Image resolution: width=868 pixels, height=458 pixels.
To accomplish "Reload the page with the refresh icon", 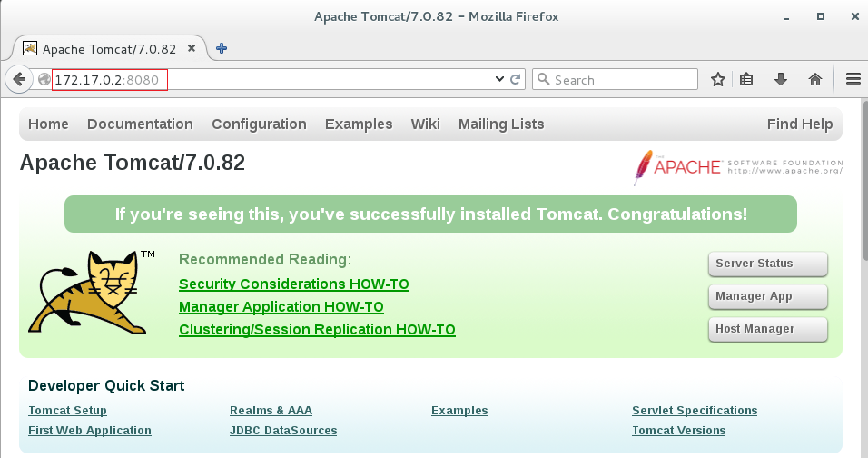I will (x=516, y=80).
